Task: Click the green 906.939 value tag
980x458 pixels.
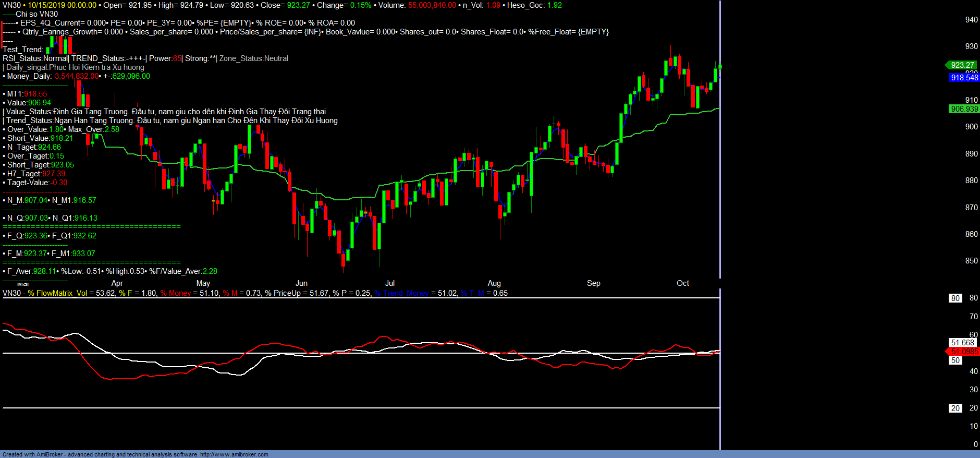Action: click(964, 109)
